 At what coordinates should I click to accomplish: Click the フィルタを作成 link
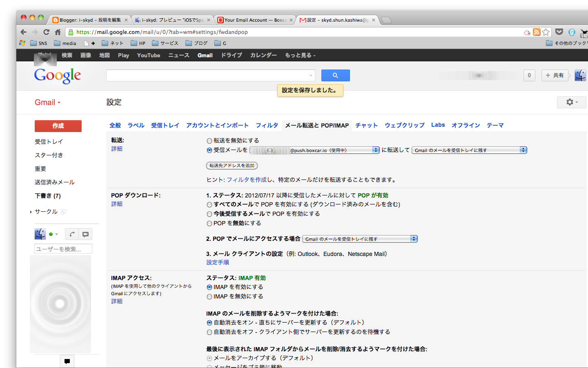[247, 180]
